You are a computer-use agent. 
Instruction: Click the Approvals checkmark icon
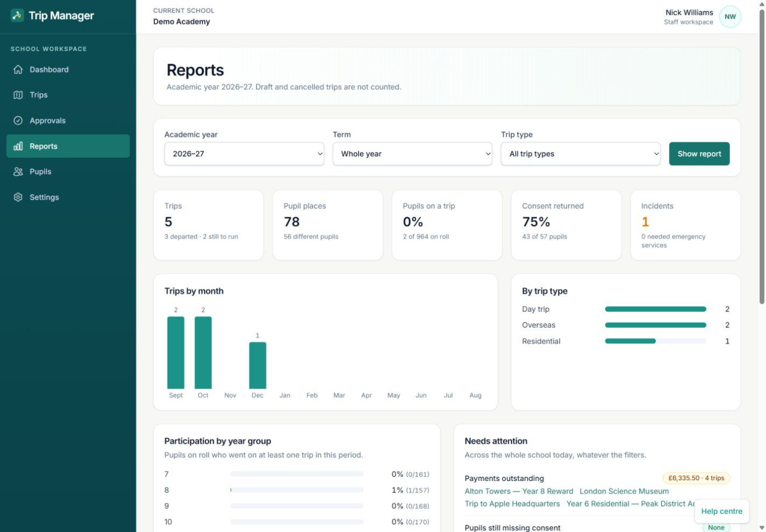18,120
